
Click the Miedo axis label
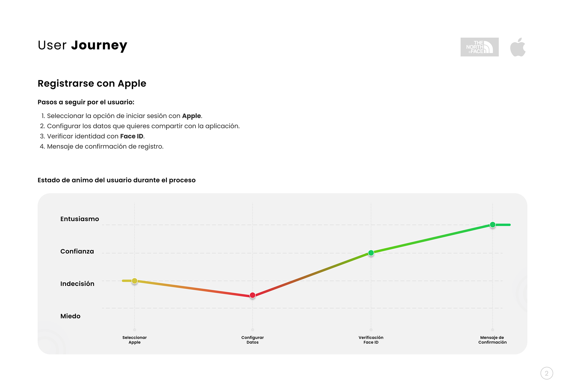point(70,316)
